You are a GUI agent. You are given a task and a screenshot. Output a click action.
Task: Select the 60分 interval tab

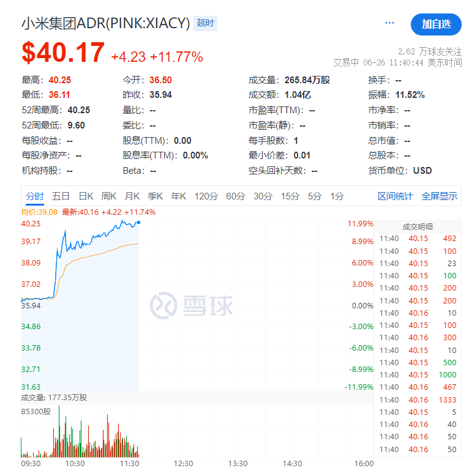tap(235, 196)
